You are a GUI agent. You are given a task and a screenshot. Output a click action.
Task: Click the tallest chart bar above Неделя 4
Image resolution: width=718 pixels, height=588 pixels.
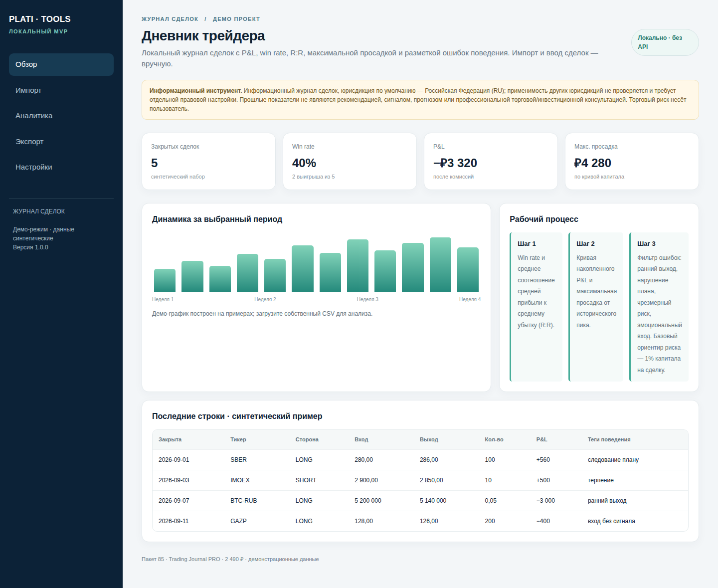coord(440,264)
